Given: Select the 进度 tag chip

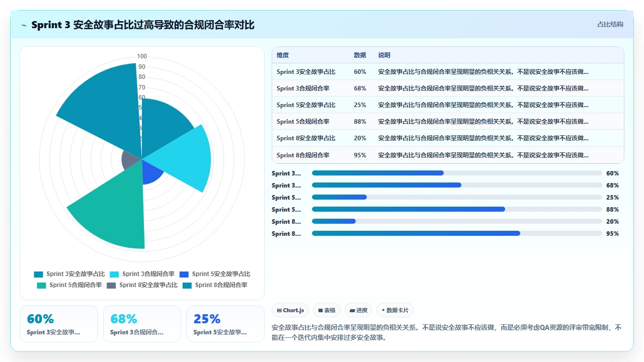Looking at the screenshot, I should (x=358, y=310).
